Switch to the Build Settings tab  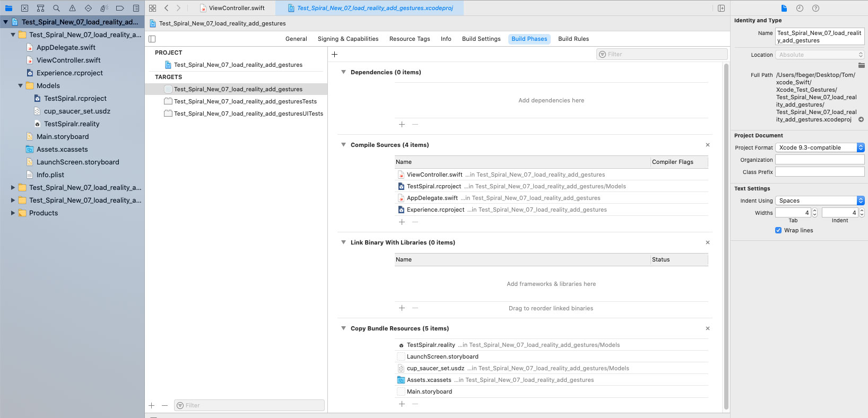(481, 39)
